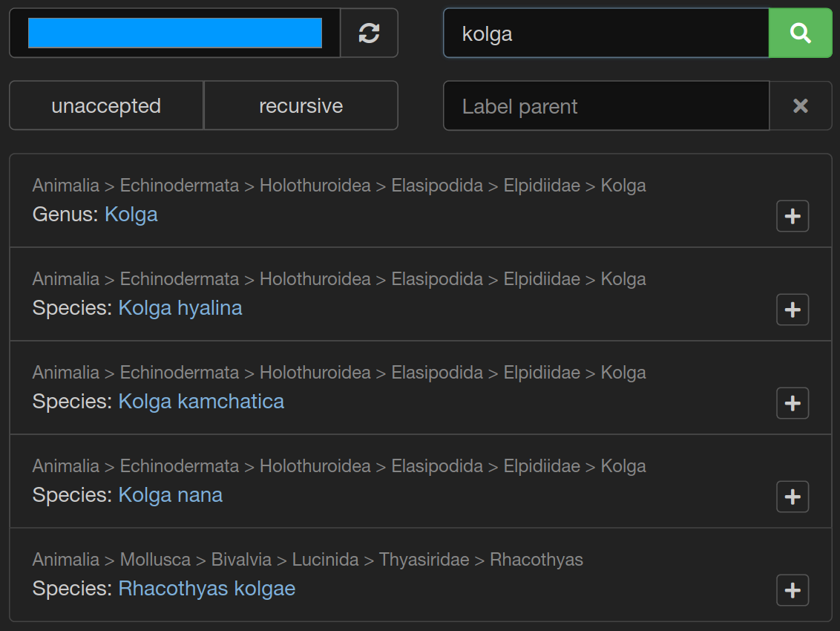Image resolution: width=840 pixels, height=631 pixels.
Task: Add Rhacothyas kolgae using plus icon
Action: 792,590
